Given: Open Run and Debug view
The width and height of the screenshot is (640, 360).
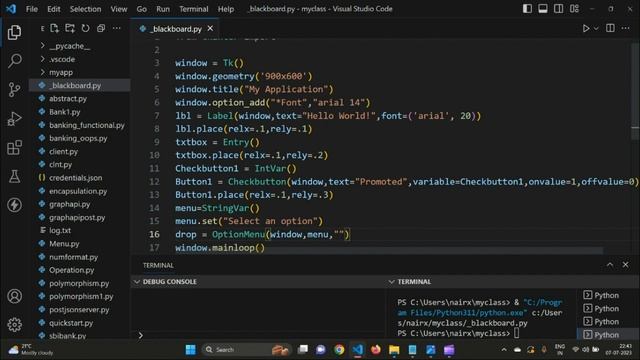Looking at the screenshot, I should click(x=14, y=118).
